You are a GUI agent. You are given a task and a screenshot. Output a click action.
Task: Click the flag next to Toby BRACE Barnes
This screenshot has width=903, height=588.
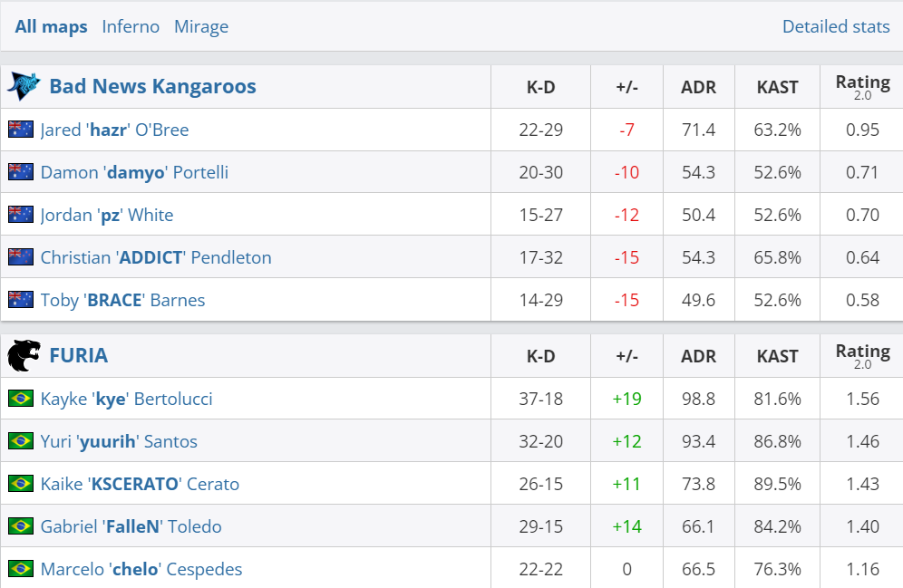pos(21,300)
